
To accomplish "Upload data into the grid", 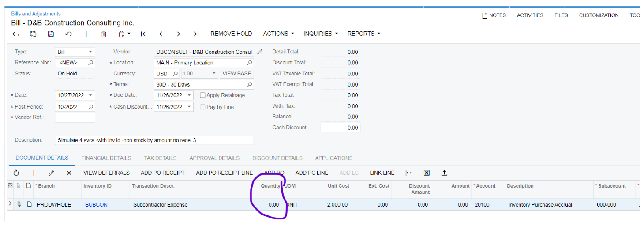I will click(444, 173).
